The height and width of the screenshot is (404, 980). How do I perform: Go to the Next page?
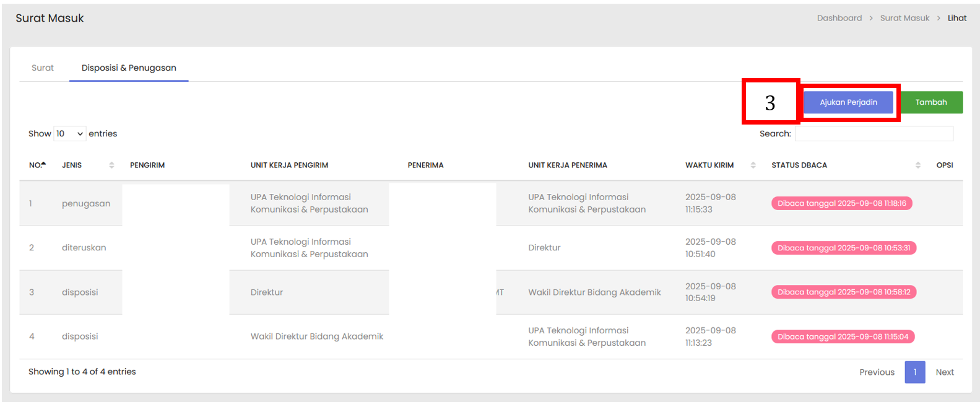(x=944, y=372)
